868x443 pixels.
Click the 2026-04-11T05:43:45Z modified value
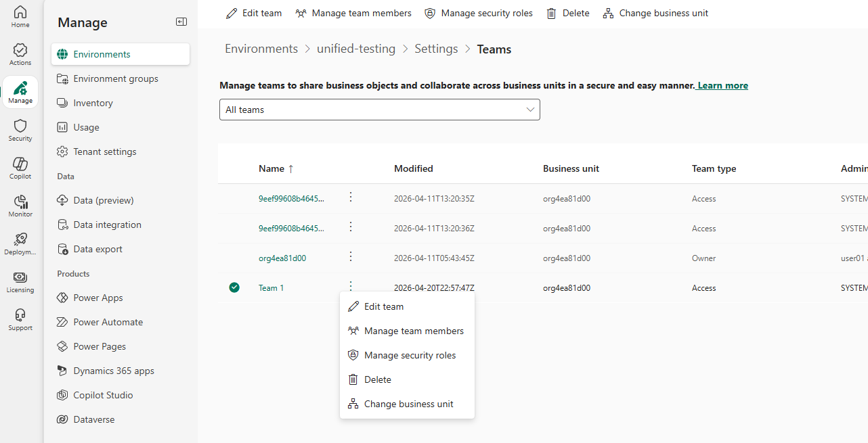tap(434, 258)
